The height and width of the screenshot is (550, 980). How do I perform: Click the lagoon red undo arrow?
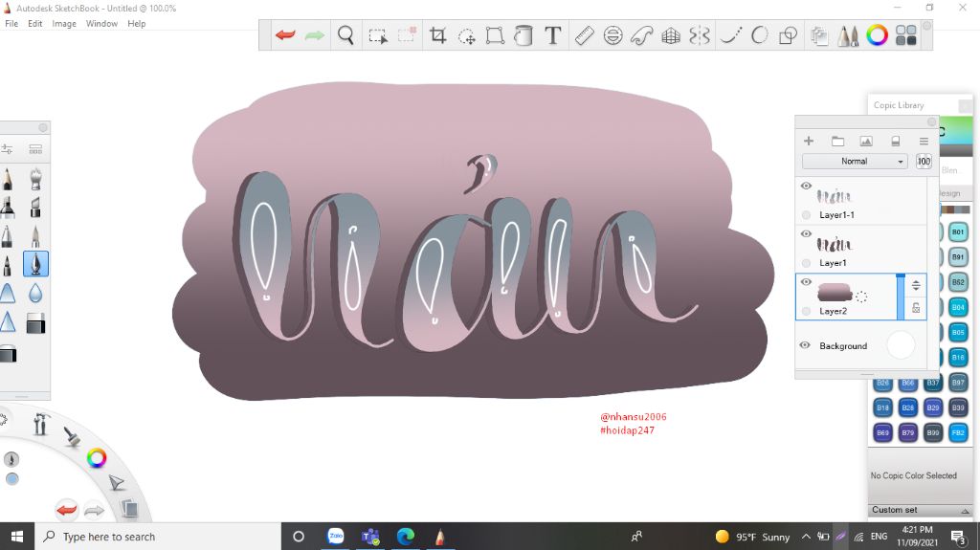[66, 510]
